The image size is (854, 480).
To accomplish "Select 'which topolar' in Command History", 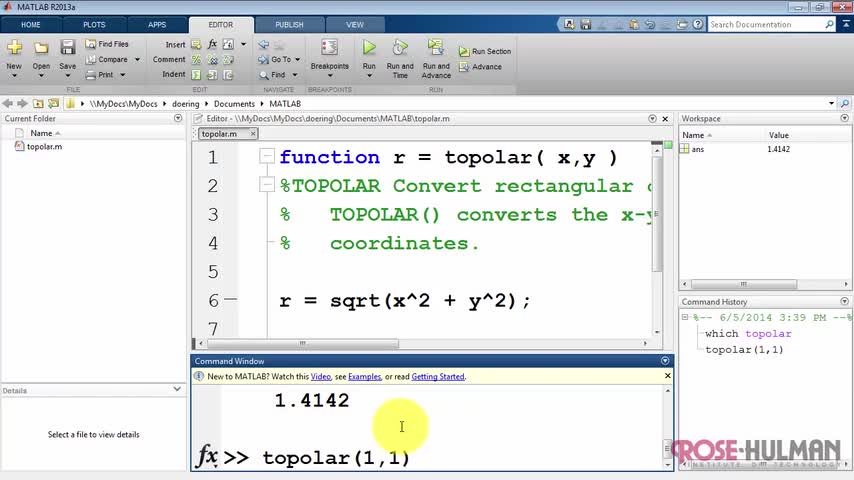I will (748, 333).
